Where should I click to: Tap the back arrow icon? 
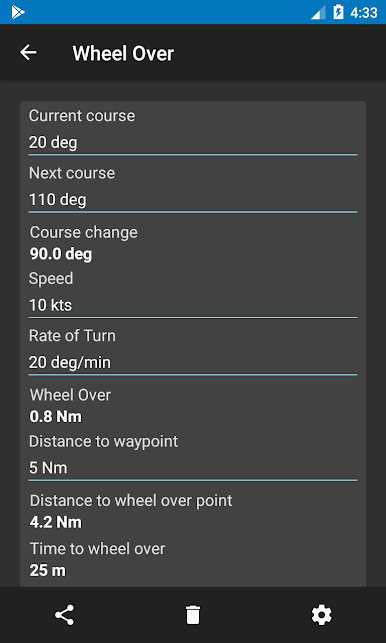[28, 52]
